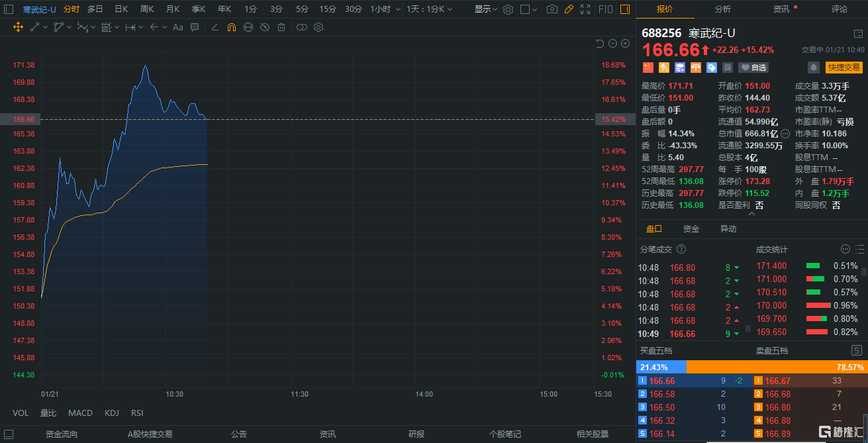Image resolution: width=868 pixels, height=443 pixels.
Task: Select the 5分 interval
Action: 302,9
